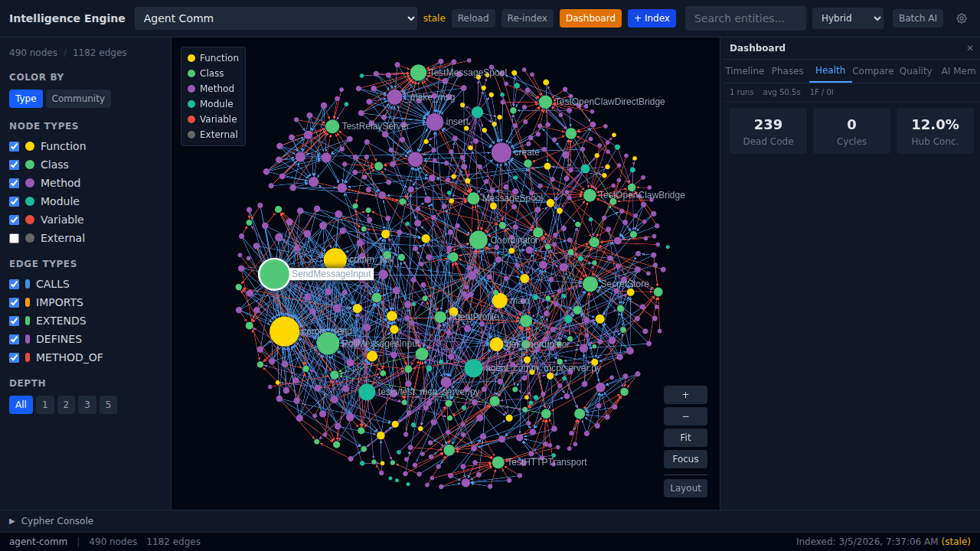Click the SecretStore node in graph
Screen dimensions: 980x551
[x=590, y=284]
